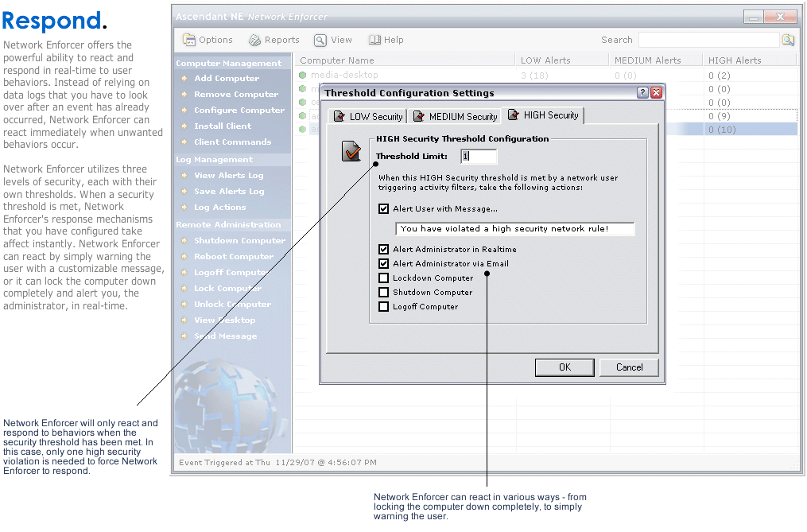This screenshot has height=532, width=807.
Task: Click the HIGH alerts cell showing 0 (2)
Action: 719,76
